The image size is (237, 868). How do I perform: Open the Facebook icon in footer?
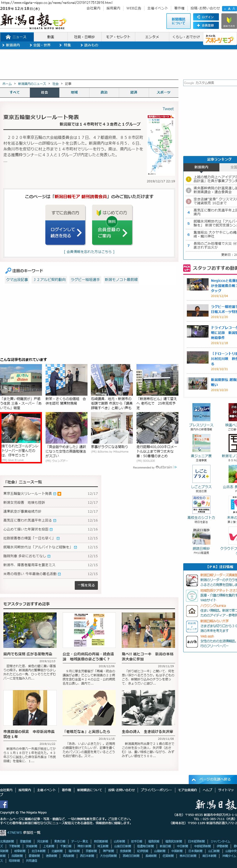click(x=4, y=804)
